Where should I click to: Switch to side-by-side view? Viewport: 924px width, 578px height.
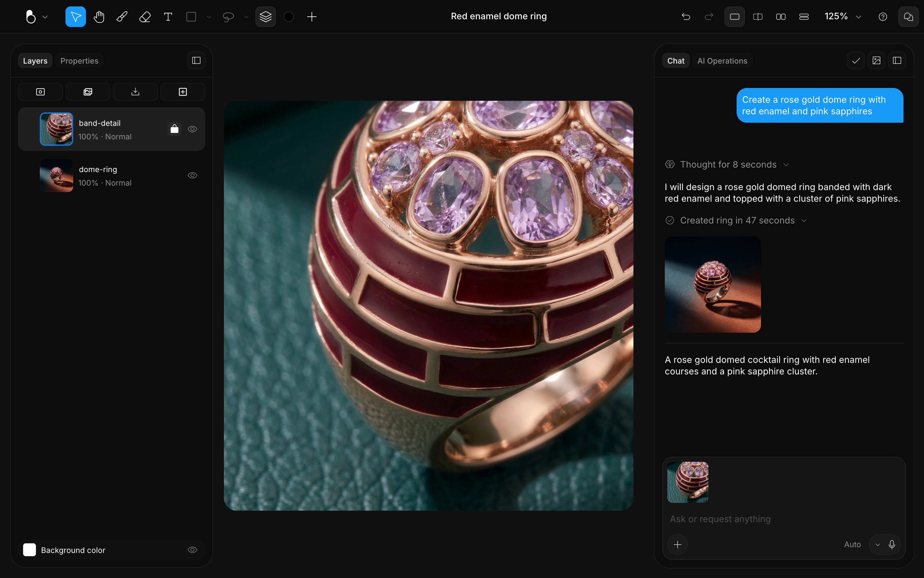click(x=781, y=16)
